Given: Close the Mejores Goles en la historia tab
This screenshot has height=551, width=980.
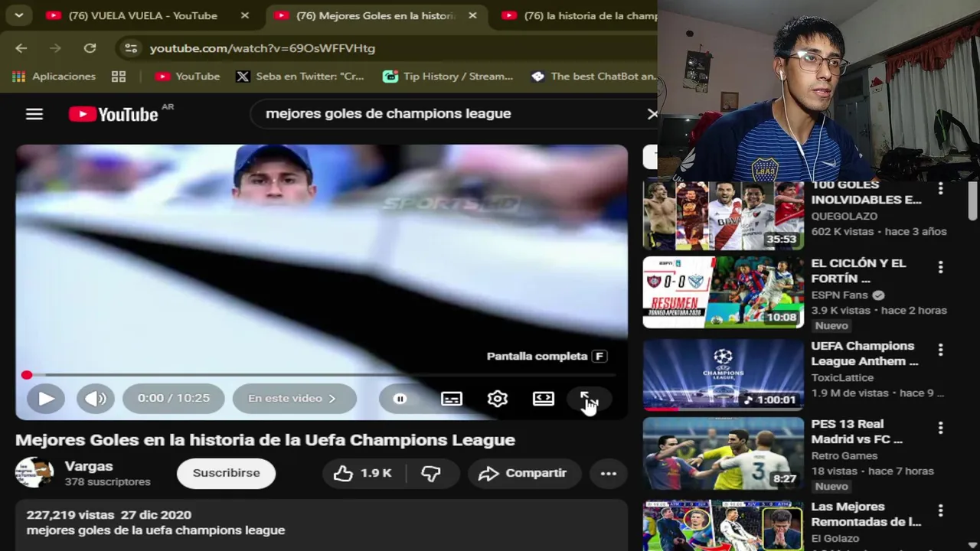Looking at the screenshot, I should tap(472, 15).
